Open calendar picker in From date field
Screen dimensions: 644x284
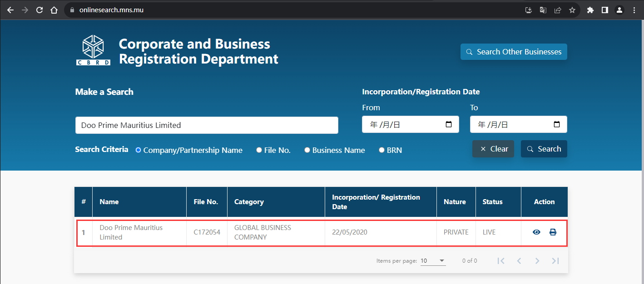pos(449,124)
